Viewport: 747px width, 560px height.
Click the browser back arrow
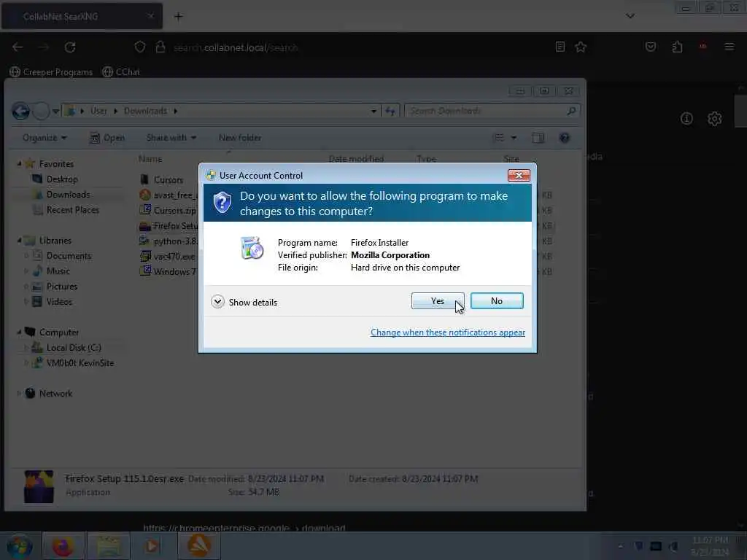18,47
